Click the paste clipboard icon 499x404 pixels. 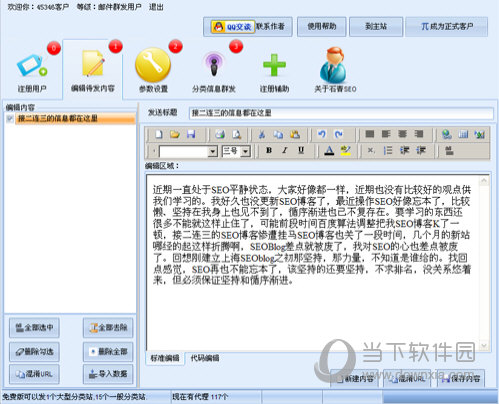click(x=295, y=134)
